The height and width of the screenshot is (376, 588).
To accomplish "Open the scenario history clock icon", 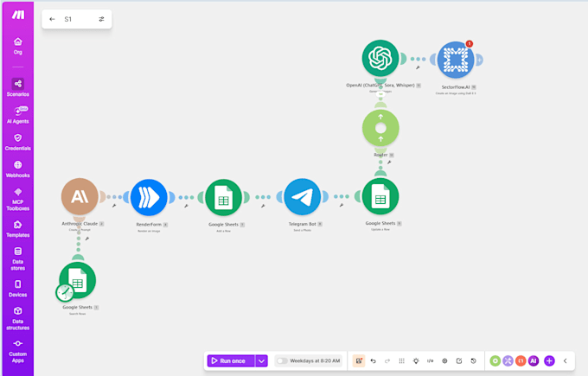I will pyautogui.click(x=473, y=360).
